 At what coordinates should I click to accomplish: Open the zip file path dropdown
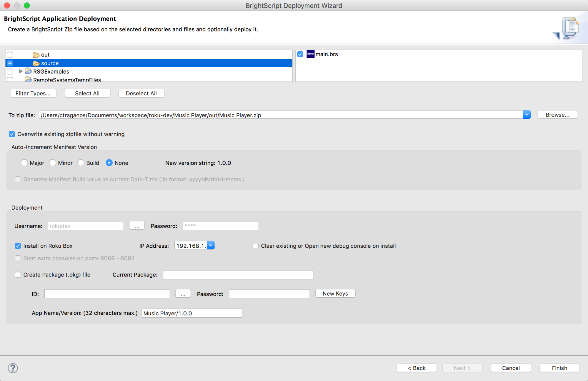[527, 115]
